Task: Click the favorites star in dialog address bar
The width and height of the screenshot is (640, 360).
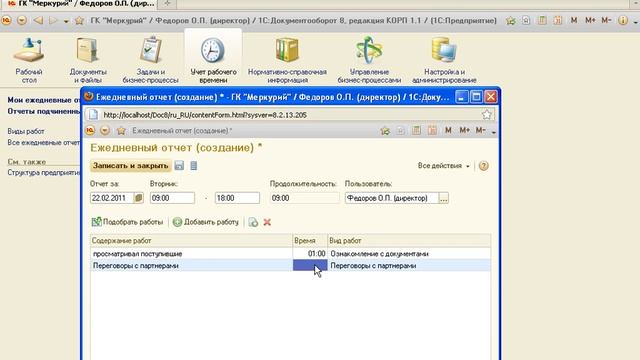Action: click(486, 115)
